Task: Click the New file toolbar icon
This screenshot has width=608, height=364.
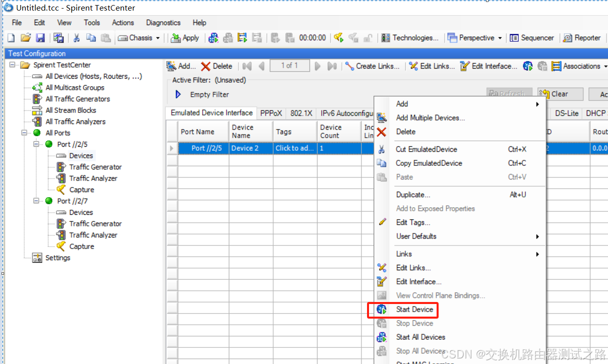Action: (x=11, y=38)
